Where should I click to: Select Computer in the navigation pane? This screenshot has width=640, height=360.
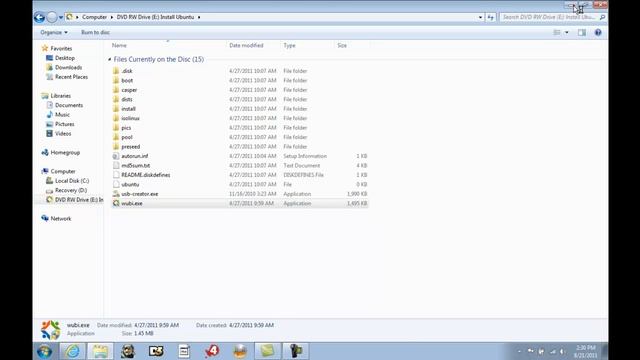tap(63, 171)
